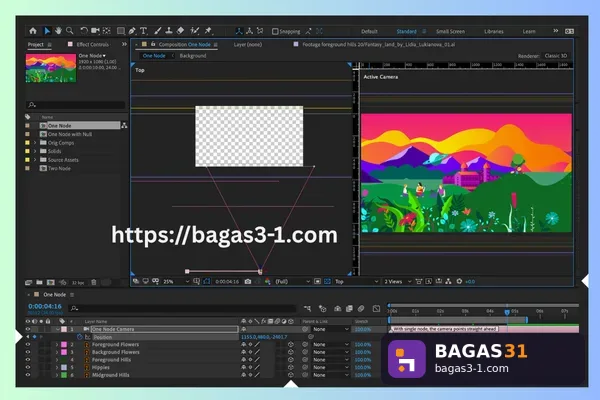Click the timeline layer search field

click(x=182, y=308)
